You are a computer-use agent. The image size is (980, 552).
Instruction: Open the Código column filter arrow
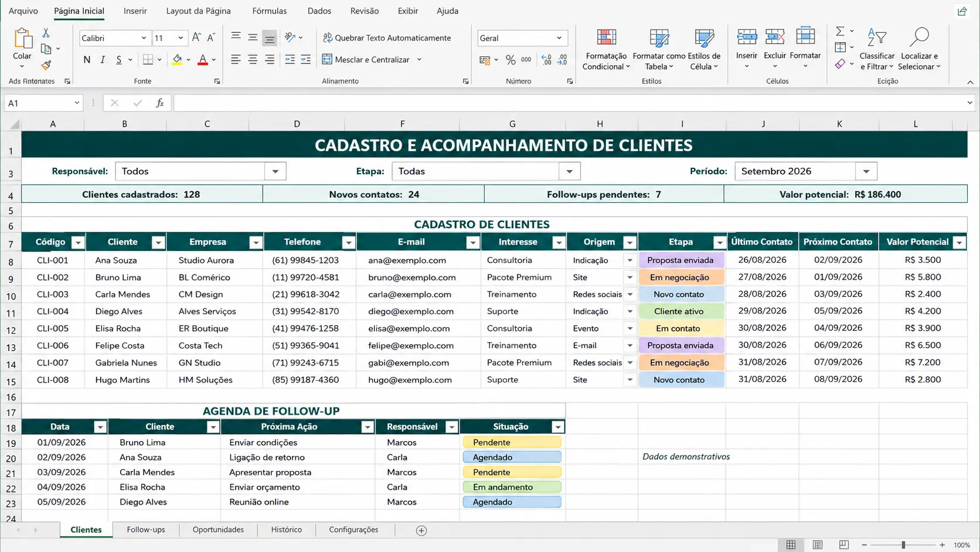(x=77, y=242)
